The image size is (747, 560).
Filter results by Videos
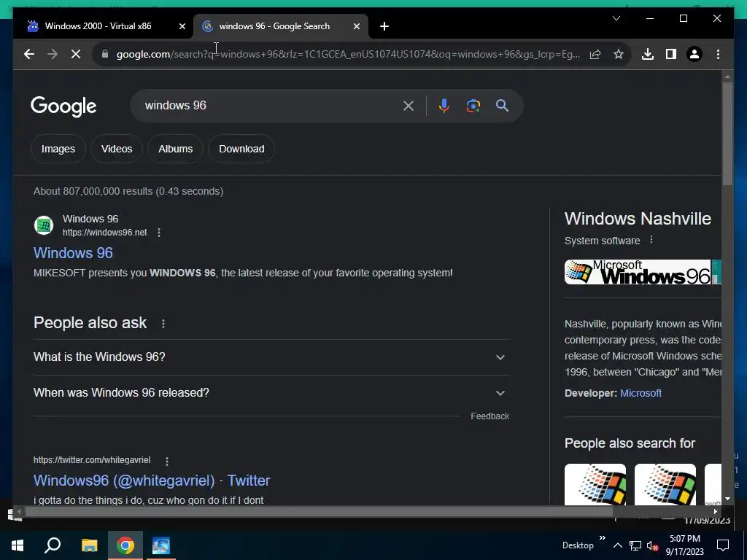(x=117, y=149)
